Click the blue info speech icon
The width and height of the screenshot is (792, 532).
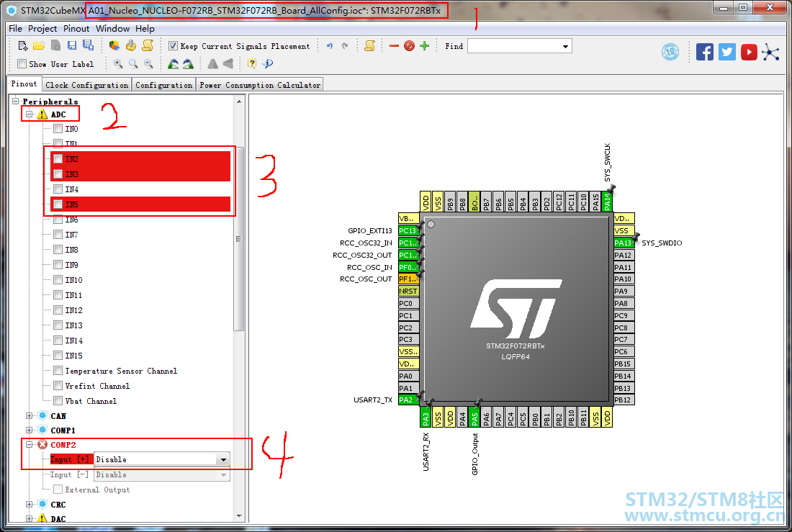268,63
